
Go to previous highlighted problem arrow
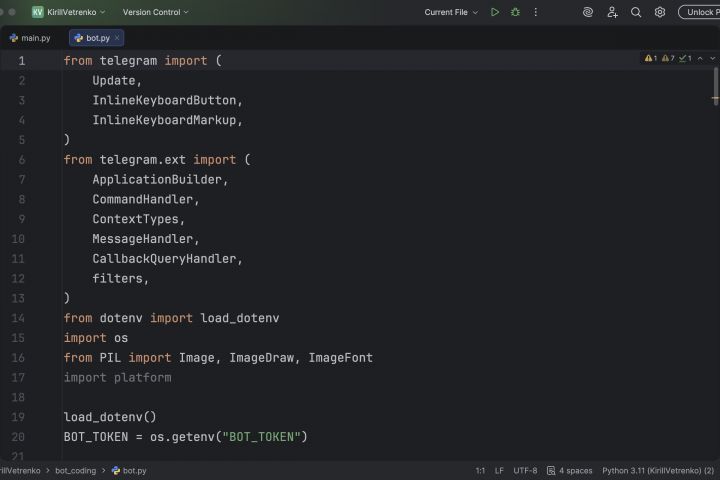[700, 58]
